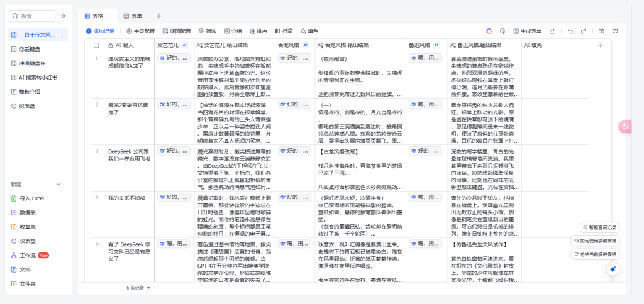Expand the 新建 section chevron
Viewport: 644px width, 304px height.
pos(58,184)
